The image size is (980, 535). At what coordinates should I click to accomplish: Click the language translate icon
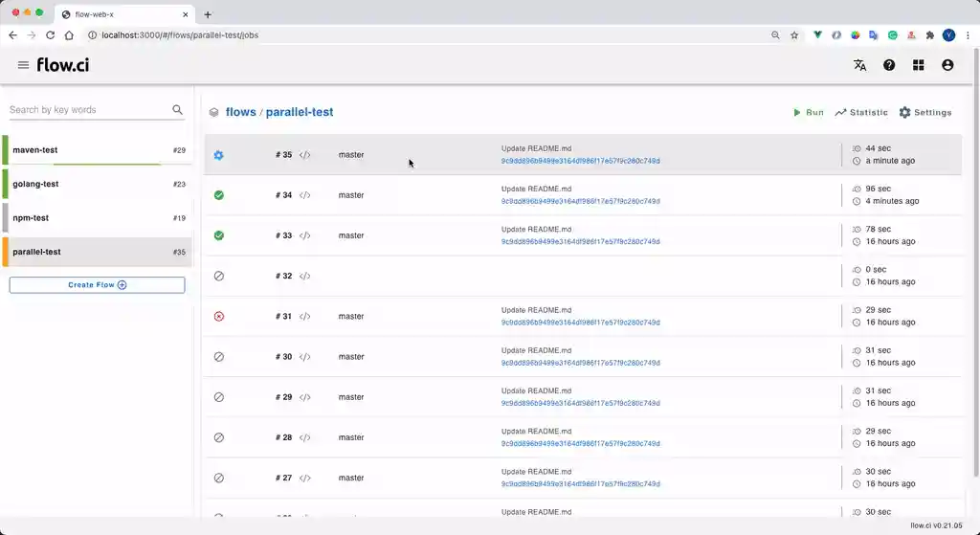pos(859,65)
